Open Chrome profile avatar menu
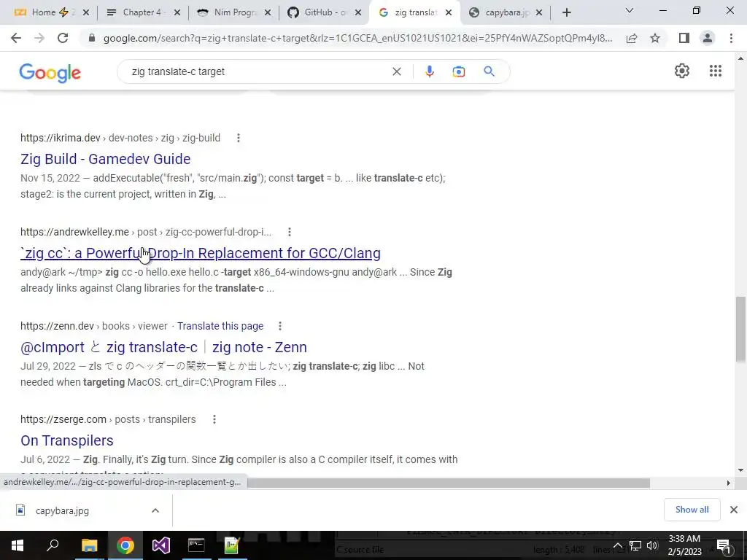747x560 pixels. 708,38
